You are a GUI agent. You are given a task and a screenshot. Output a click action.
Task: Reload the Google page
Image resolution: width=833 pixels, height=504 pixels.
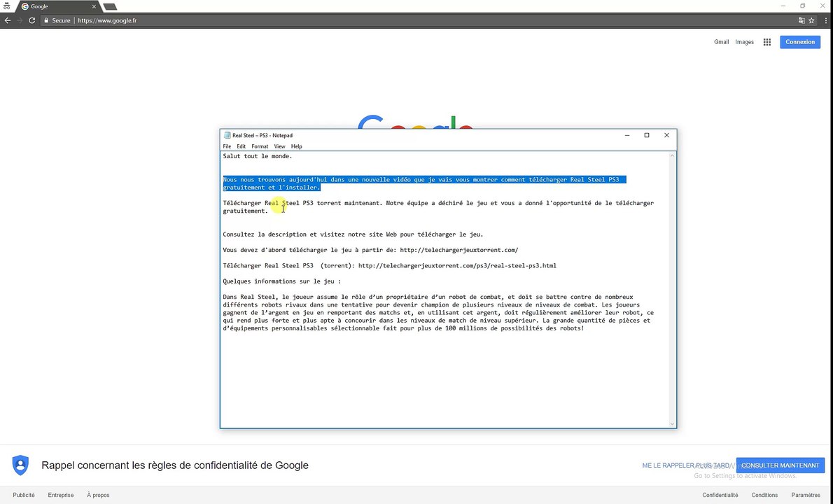pyautogui.click(x=32, y=21)
